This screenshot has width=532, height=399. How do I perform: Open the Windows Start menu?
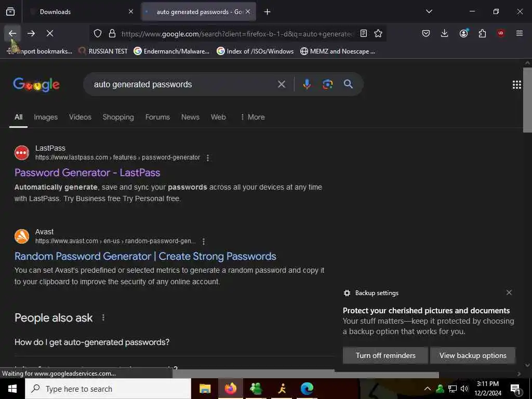[x=12, y=389]
